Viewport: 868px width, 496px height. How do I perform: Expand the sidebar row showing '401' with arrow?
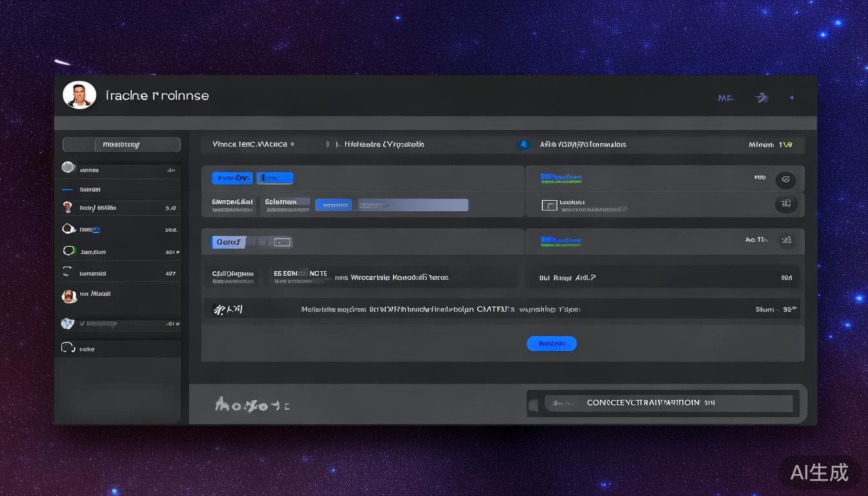pos(171,252)
